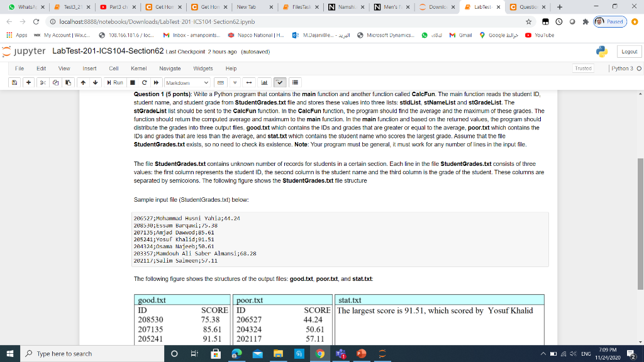The image size is (644, 362).
Task: Restart kernel and run all with fast-forward icon
Action: click(x=155, y=82)
